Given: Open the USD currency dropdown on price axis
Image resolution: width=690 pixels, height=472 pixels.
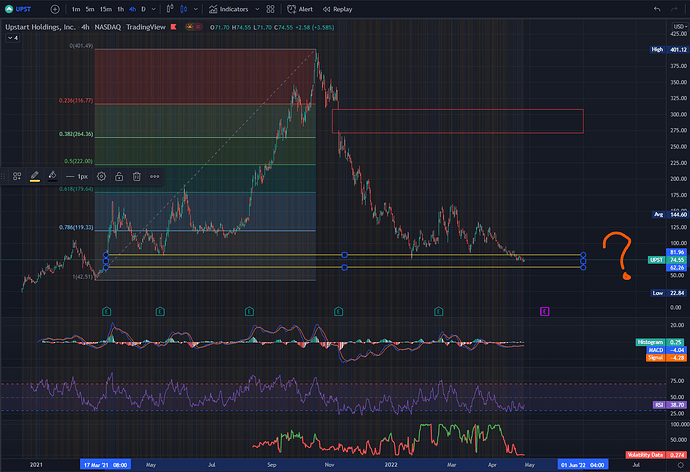Looking at the screenshot, I should 679,26.
